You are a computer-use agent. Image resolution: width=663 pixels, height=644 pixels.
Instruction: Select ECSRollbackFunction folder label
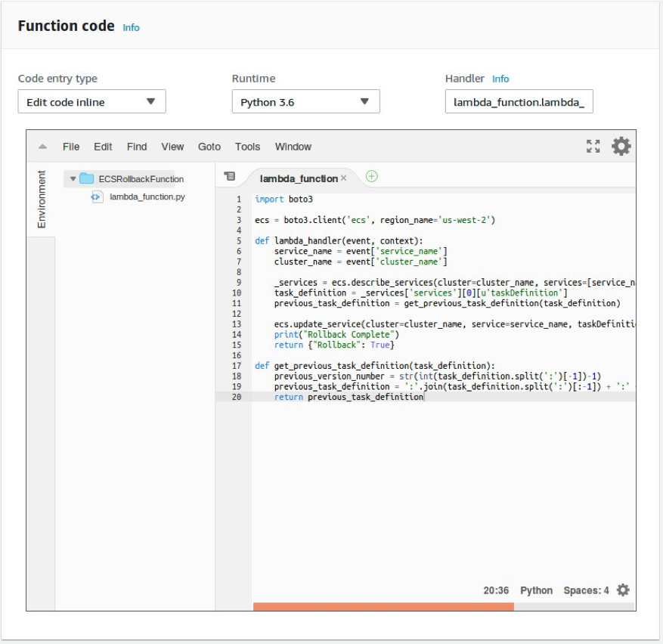(x=141, y=179)
